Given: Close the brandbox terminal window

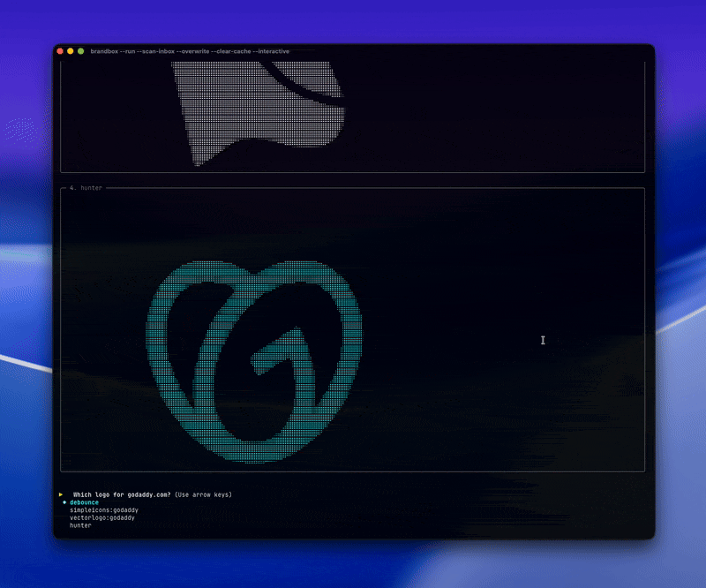Looking at the screenshot, I should point(60,51).
